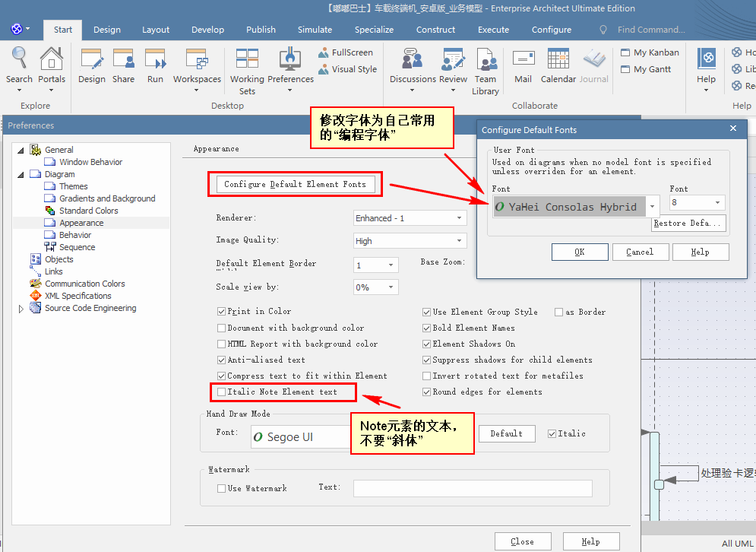Select Sequence in Diagram tree

(77, 247)
